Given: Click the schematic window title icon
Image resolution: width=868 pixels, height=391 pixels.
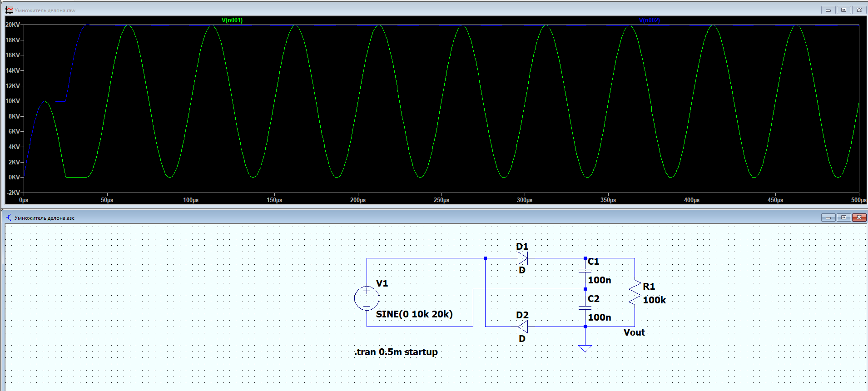Looking at the screenshot, I should 9,218.
